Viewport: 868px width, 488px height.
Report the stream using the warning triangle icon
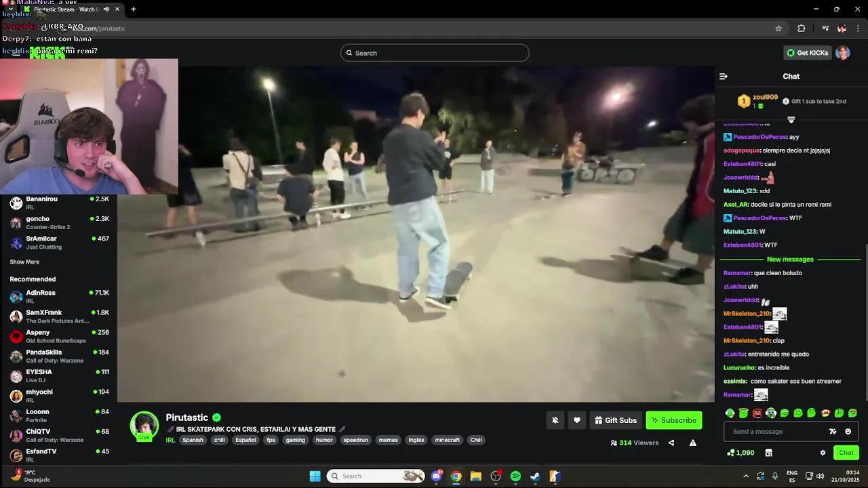coord(692,443)
